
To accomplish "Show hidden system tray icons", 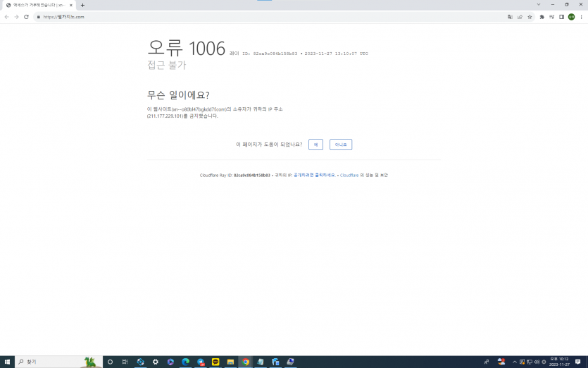I will tap(514, 362).
